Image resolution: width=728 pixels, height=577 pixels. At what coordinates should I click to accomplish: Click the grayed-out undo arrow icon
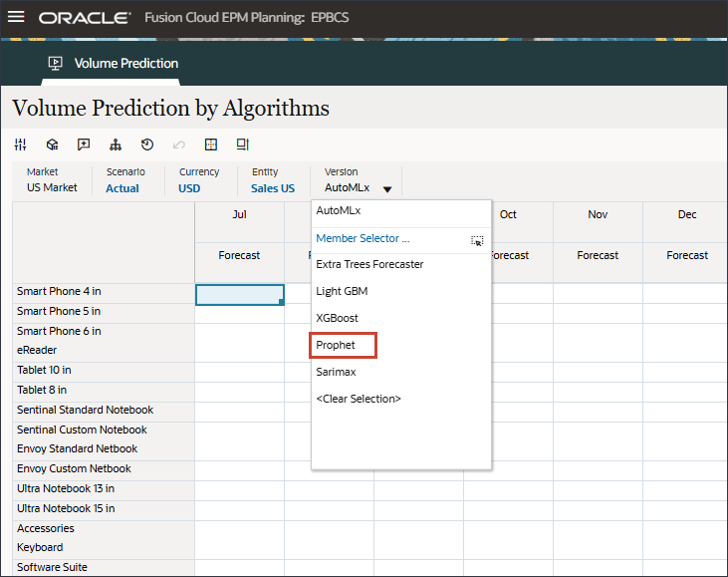click(x=178, y=144)
